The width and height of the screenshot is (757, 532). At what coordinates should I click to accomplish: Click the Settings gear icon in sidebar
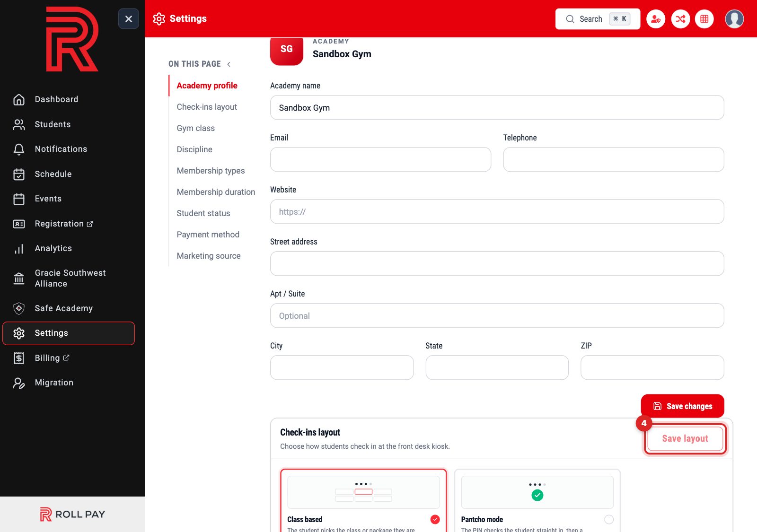coord(19,333)
